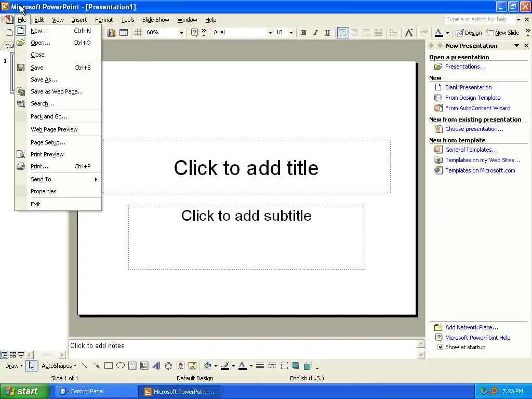
Task: Toggle Underline formatting
Action: tap(327, 33)
